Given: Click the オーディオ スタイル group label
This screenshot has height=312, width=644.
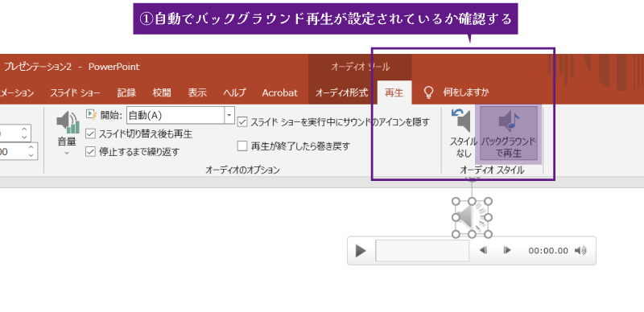Looking at the screenshot, I should pos(492,170).
